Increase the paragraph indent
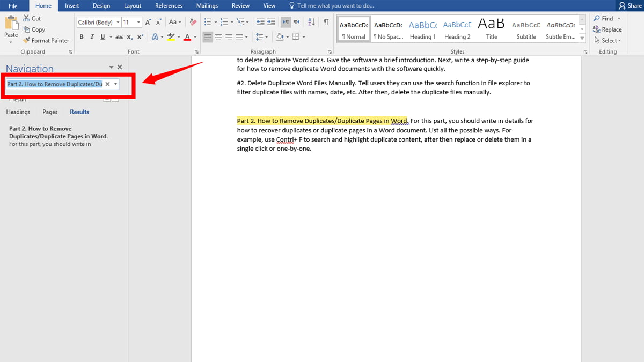 coord(272,22)
